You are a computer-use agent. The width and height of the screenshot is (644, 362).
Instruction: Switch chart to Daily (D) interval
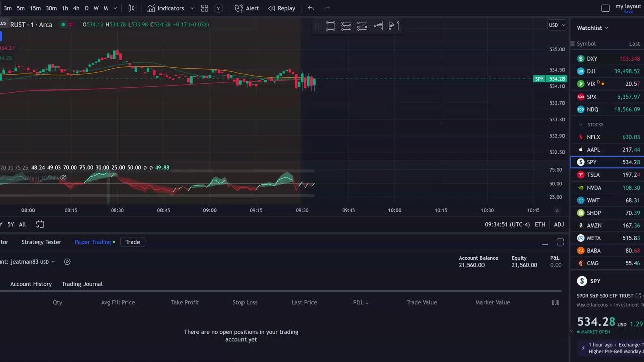(87, 8)
